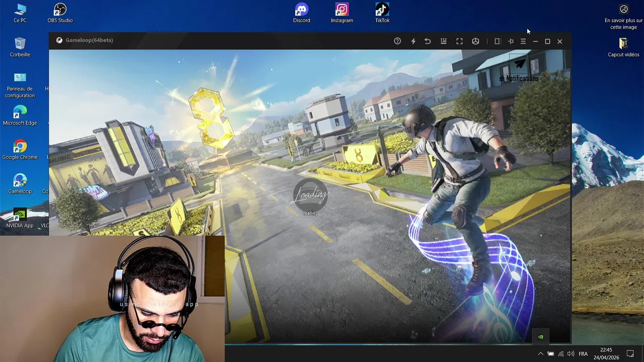This screenshot has height=362, width=644.
Task: Open Panneau de configuration desktop icon
Action: [x=20, y=84]
